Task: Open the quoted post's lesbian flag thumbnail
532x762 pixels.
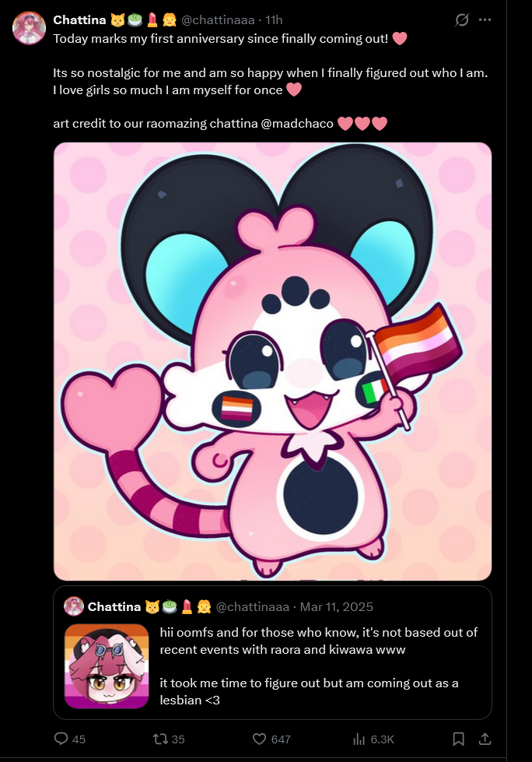Action: (107, 666)
